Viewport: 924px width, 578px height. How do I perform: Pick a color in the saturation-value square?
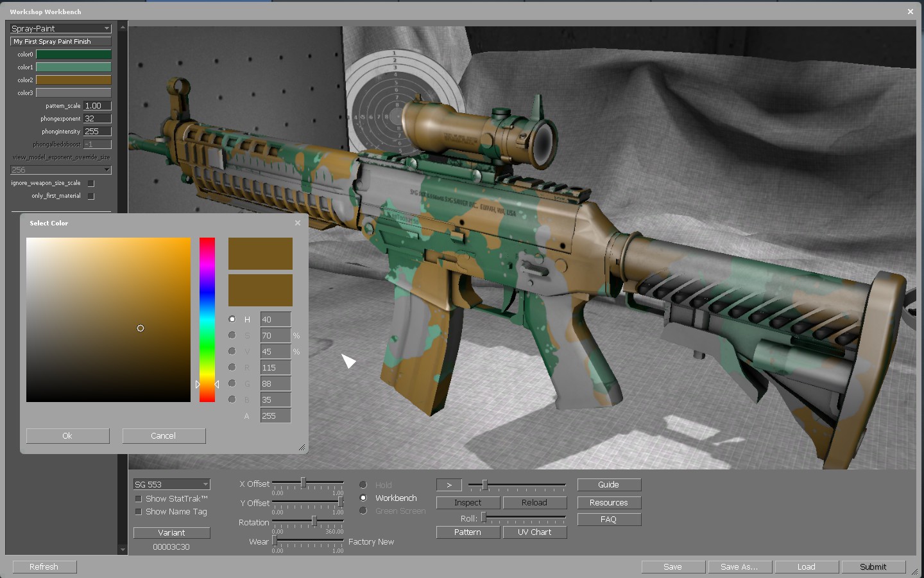coord(108,320)
